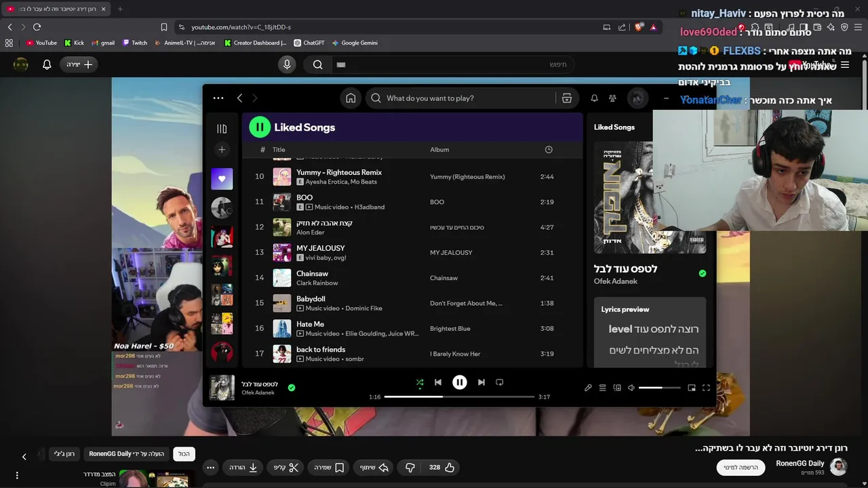This screenshot has height=488, width=868.
Task: Skip to the previous track in Spotify
Action: coord(438,382)
